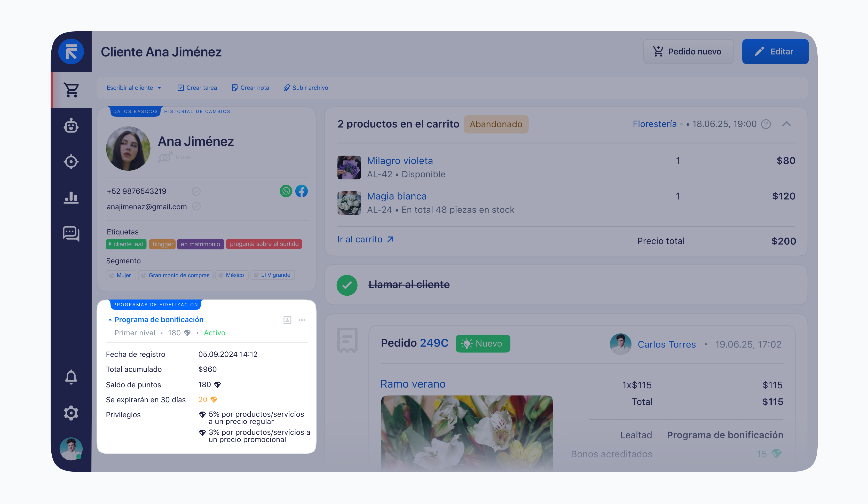Click the Abandonado status badge
868x504 pixels.
(x=496, y=124)
